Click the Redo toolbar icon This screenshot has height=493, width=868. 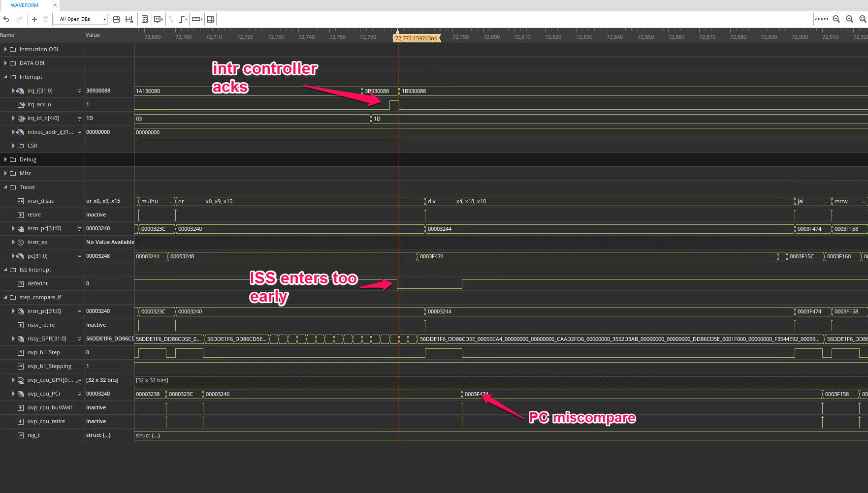(x=19, y=19)
